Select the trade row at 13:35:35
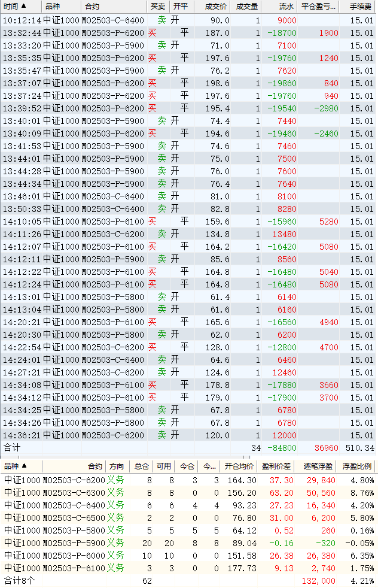 point(188,58)
